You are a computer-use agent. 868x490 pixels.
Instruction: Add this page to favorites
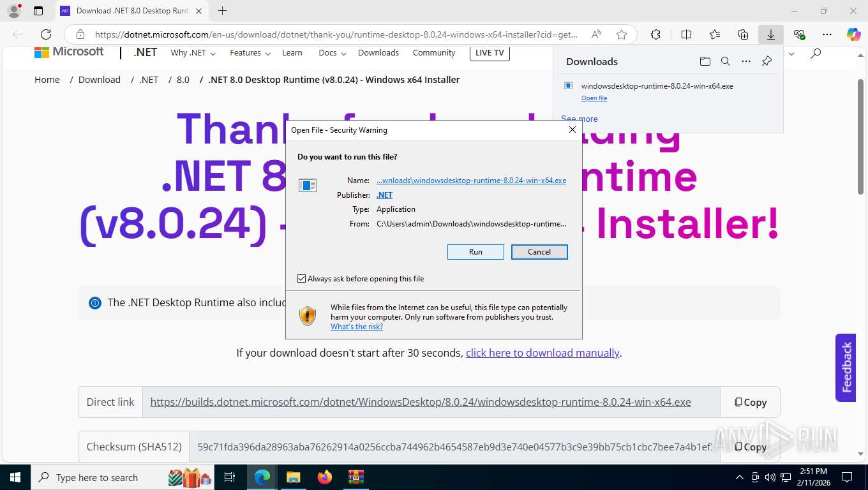622,34
